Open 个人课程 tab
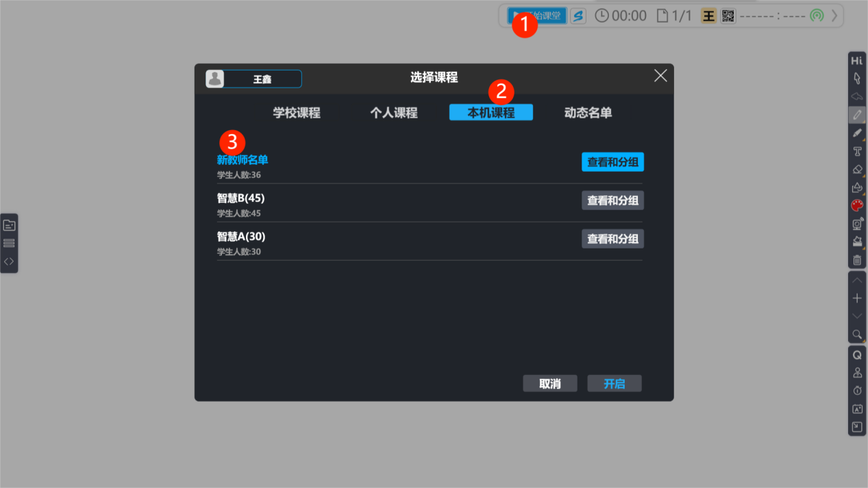The image size is (868, 488). [394, 113]
